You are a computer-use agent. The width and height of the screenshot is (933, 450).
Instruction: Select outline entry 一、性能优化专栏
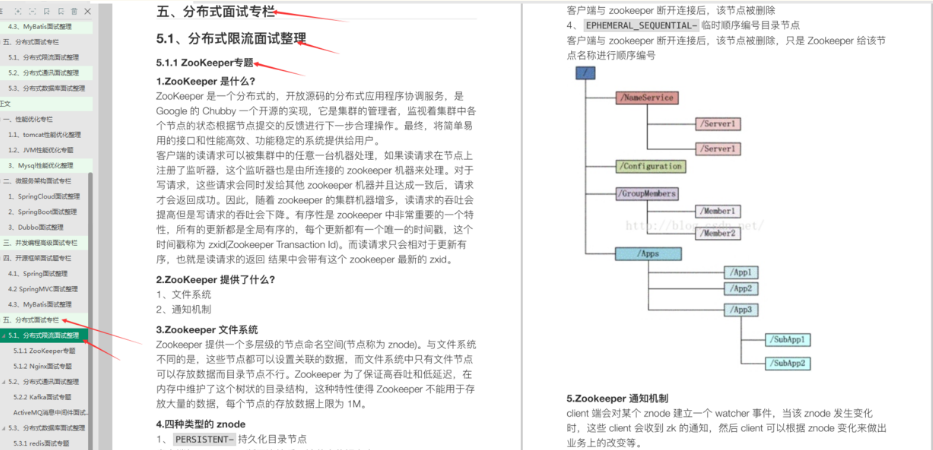click(x=29, y=120)
